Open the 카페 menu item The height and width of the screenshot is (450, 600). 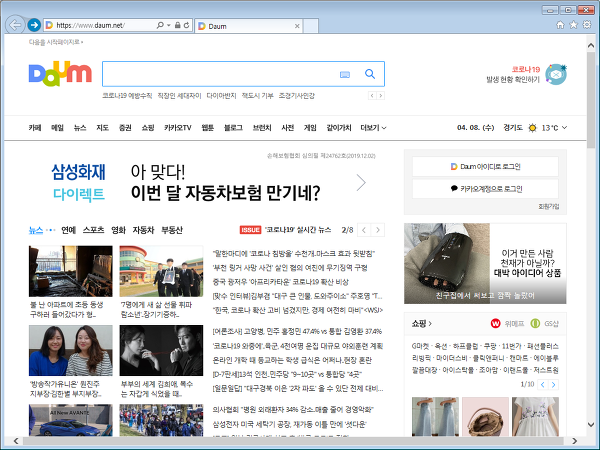[35, 128]
